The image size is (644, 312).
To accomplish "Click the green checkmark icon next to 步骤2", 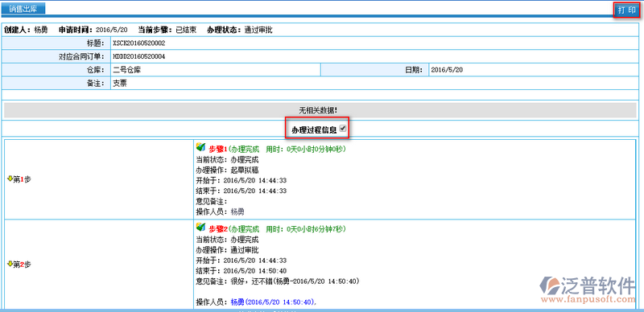I will pos(200,227).
